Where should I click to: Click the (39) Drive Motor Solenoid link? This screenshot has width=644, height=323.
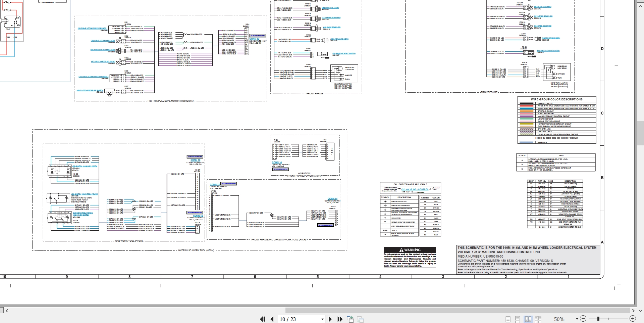coord(103,41)
